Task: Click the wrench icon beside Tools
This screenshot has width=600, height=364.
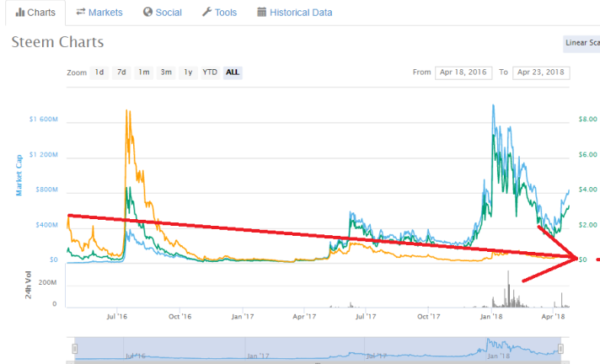Action: tap(206, 12)
